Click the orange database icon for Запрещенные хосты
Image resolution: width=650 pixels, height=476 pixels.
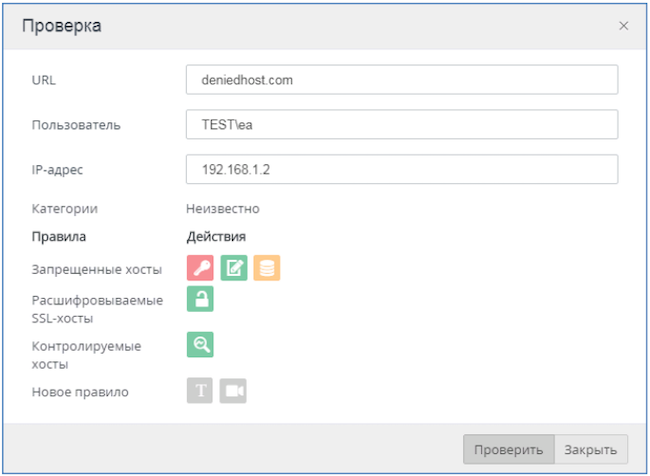pyautogui.click(x=266, y=268)
